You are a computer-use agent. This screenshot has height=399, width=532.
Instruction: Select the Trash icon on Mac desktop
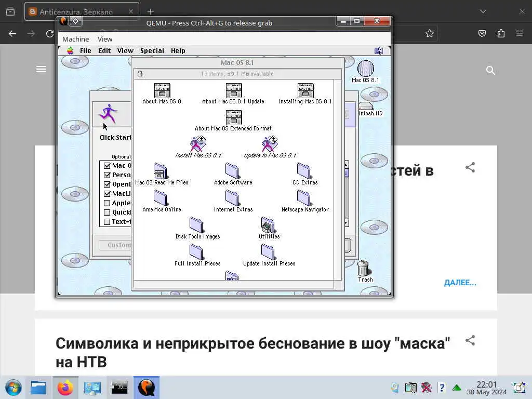pos(364,268)
